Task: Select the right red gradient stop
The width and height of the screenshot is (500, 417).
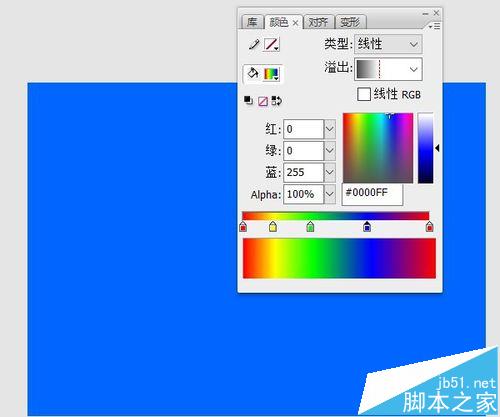Action: coord(429,227)
